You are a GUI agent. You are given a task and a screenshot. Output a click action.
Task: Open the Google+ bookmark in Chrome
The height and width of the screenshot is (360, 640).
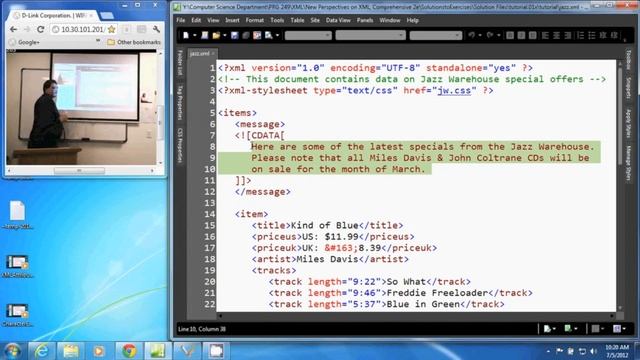coord(24,42)
